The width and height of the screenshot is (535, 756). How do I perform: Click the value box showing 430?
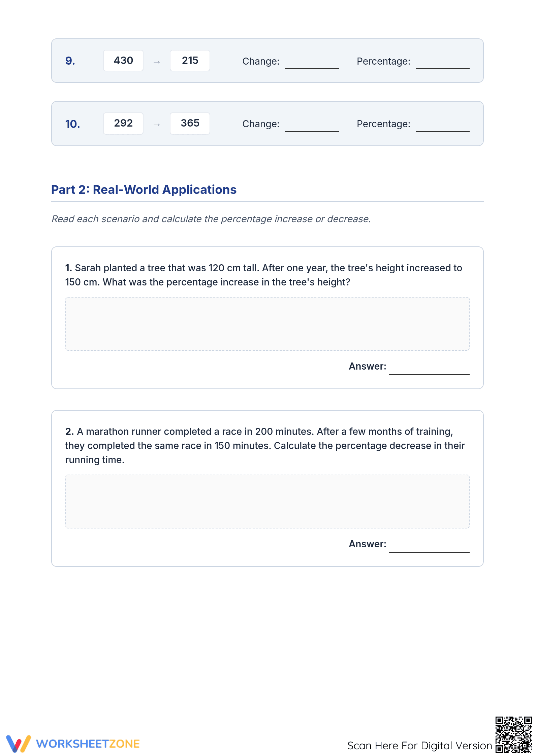[123, 61]
